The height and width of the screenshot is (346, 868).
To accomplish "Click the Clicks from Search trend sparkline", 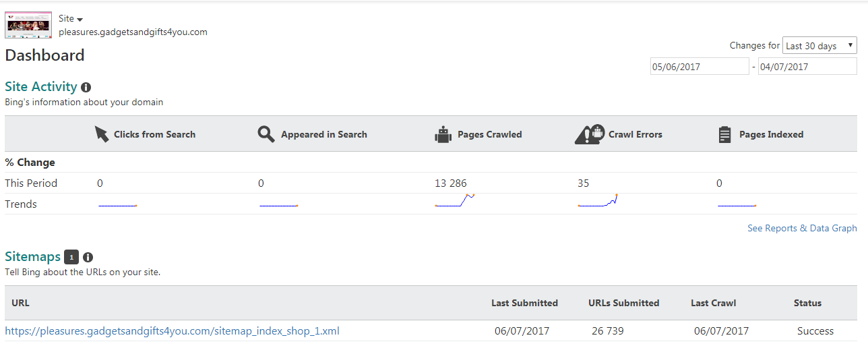I will 118,204.
